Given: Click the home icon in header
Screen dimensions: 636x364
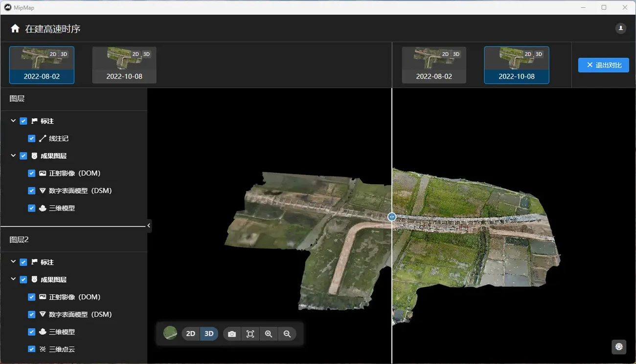Looking at the screenshot, I should (15, 29).
